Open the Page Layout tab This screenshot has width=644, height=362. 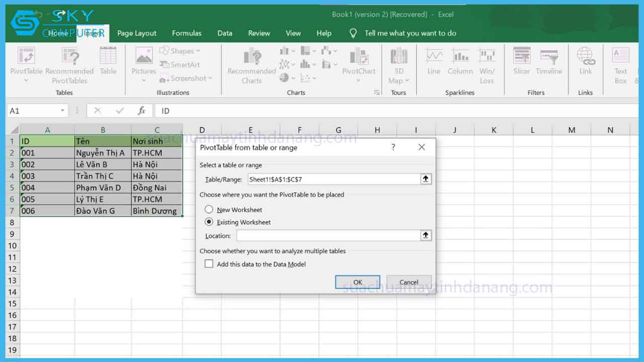point(137,33)
